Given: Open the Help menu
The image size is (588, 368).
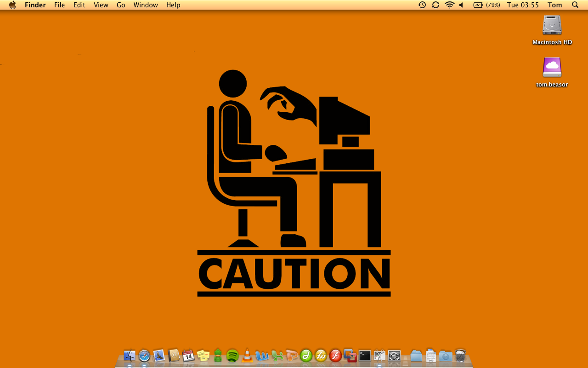Looking at the screenshot, I should tap(173, 5).
